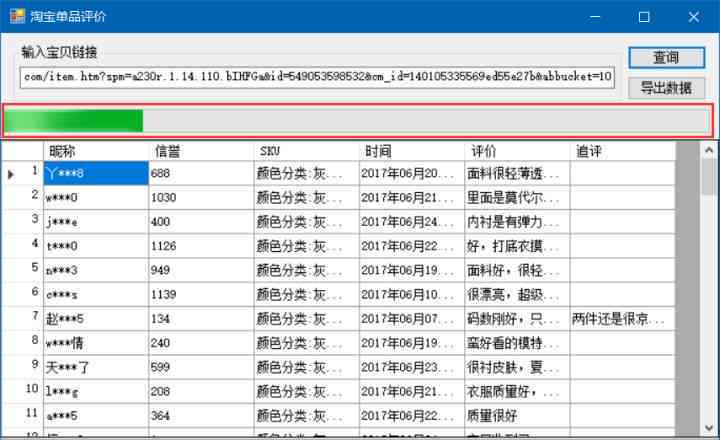
Task: Click the time cell 2017年06月07...
Action: [x=411, y=319]
